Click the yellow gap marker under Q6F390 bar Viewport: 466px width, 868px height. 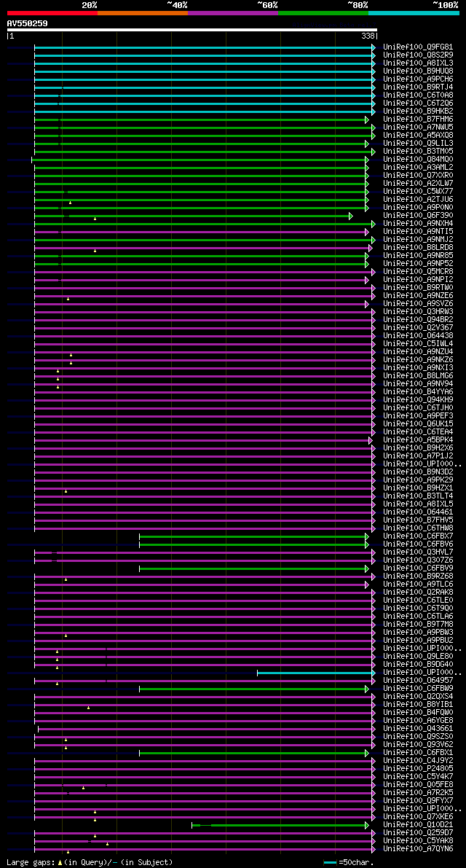95,219
